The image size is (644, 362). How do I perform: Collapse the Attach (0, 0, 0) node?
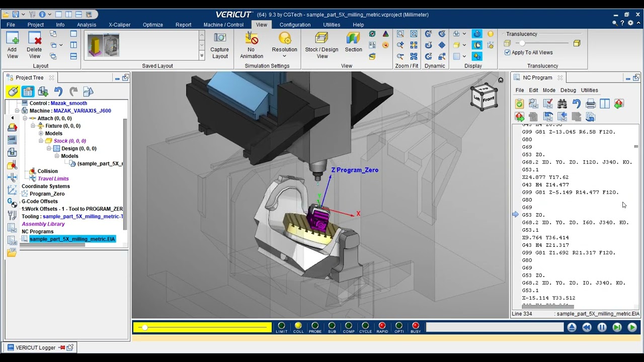point(25,118)
